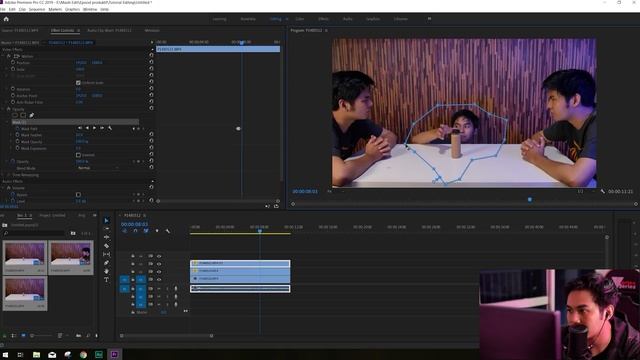This screenshot has height=360, width=640.
Task: Open mask tracking method wrench options
Action: [110, 128]
